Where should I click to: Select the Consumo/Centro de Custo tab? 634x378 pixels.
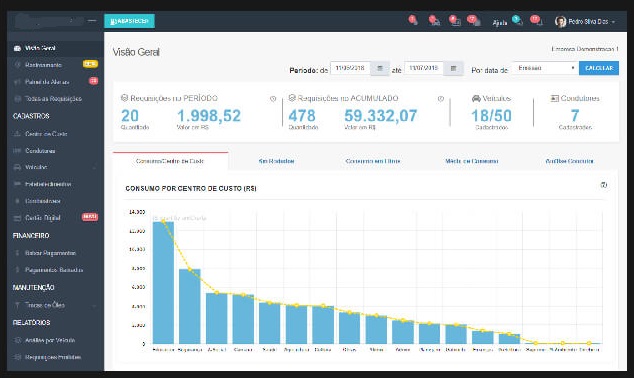point(170,161)
